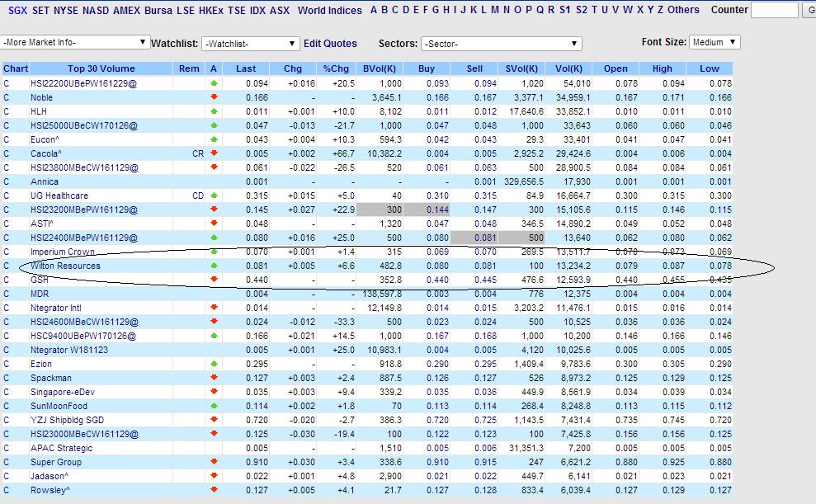The height and width of the screenshot is (504, 816).
Task: Open the Noble stock link
Action: [41, 98]
